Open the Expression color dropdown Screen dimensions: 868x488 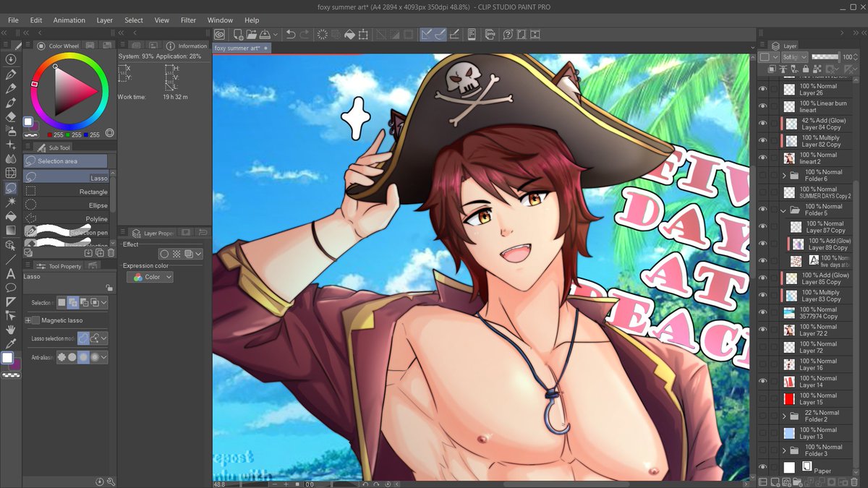(x=150, y=277)
